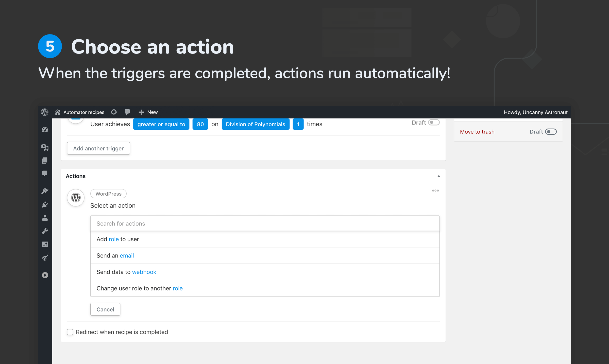The height and width of the screenshot is (364, 609).
Task: Open the Plugins sidebar icon
Action: (x=45, y=204)
